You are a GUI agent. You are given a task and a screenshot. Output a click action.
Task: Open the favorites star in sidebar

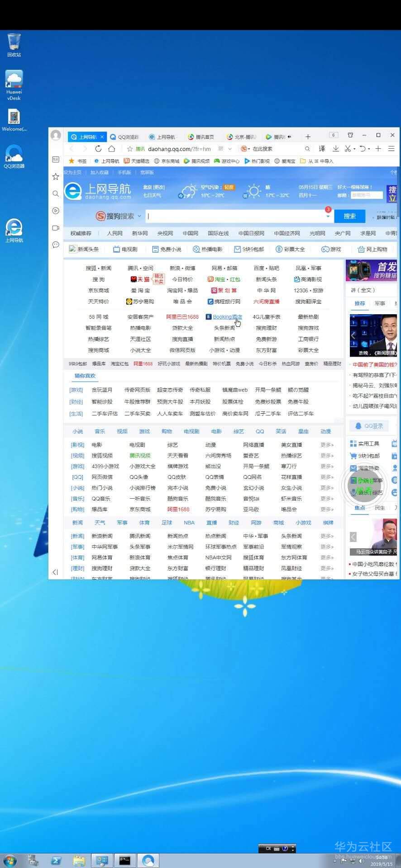pos(56,176)
